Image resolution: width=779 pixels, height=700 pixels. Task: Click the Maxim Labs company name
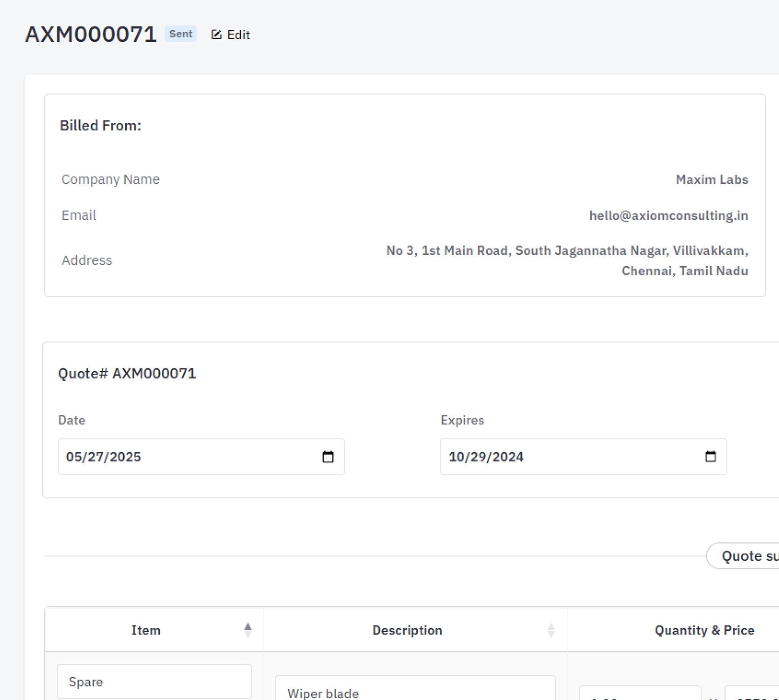711,180
